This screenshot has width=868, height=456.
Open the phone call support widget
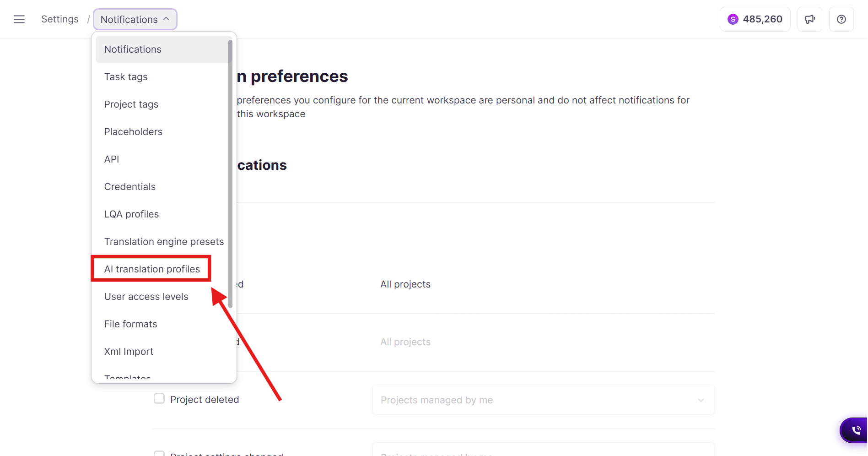pyautogui.click(x=855, y=430)
